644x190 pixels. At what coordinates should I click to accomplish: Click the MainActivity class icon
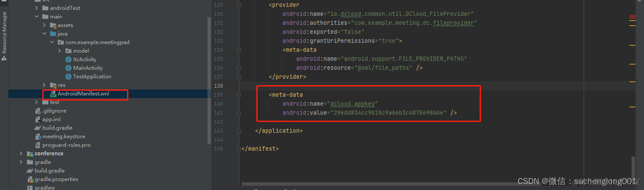click(x=68, y=68)
